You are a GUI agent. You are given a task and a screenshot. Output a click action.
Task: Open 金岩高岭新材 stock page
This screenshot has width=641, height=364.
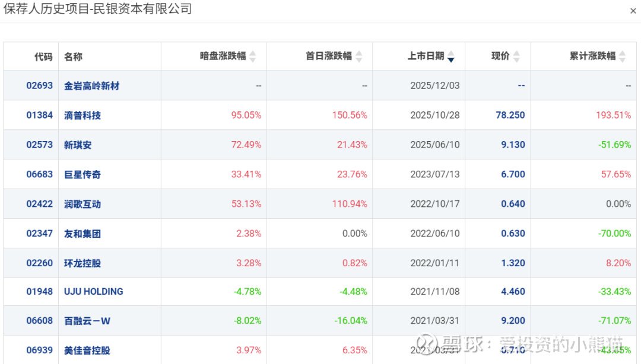click(91, 86)
